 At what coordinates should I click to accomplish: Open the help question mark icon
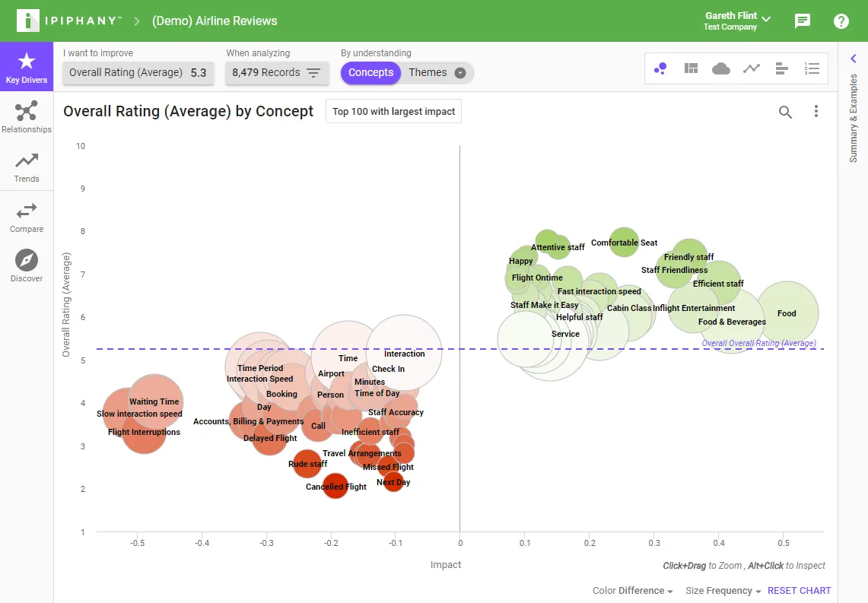[841, 21]
